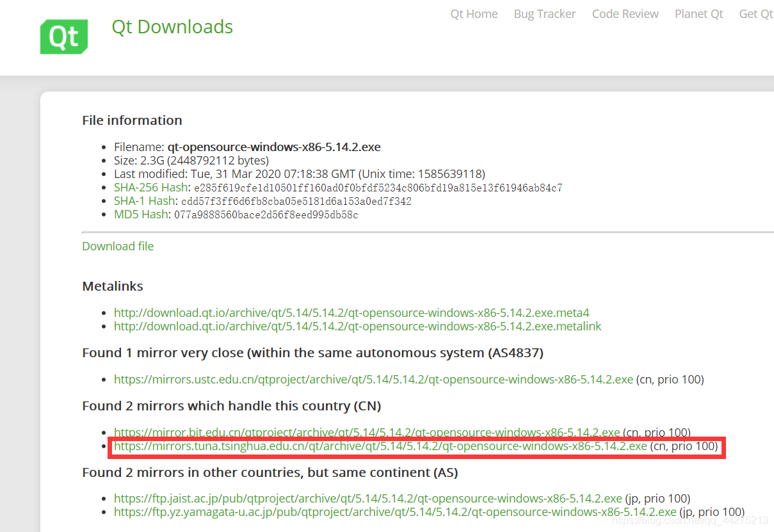Click the Size: 2.3G (2448792112 bytes) line

coord(191,161)
